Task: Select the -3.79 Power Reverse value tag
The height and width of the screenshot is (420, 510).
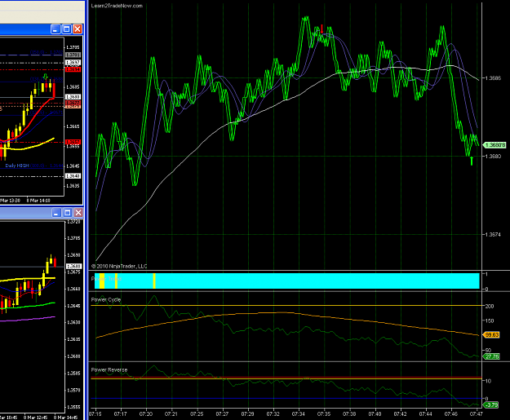Action: (x=491, y=405)
